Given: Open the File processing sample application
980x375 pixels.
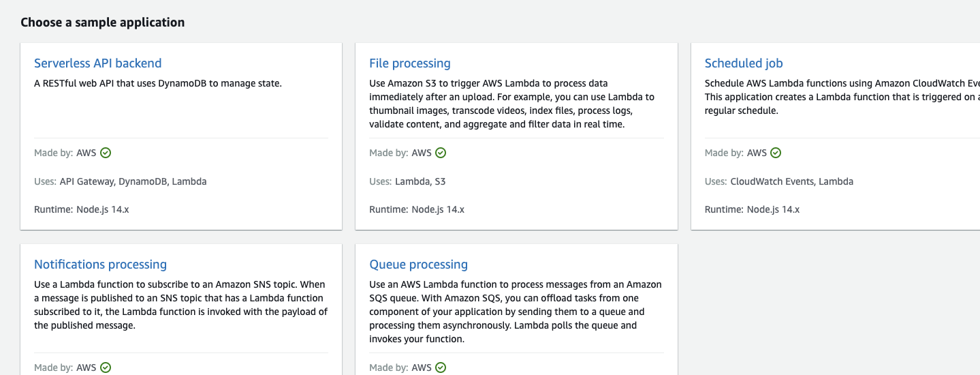Looking at the screenshot, I should coord(410,63).
